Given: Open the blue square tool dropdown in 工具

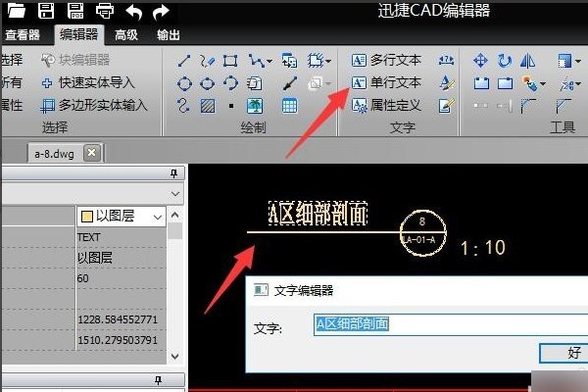Looking at the screenshot, I should [x=578, y=61].
